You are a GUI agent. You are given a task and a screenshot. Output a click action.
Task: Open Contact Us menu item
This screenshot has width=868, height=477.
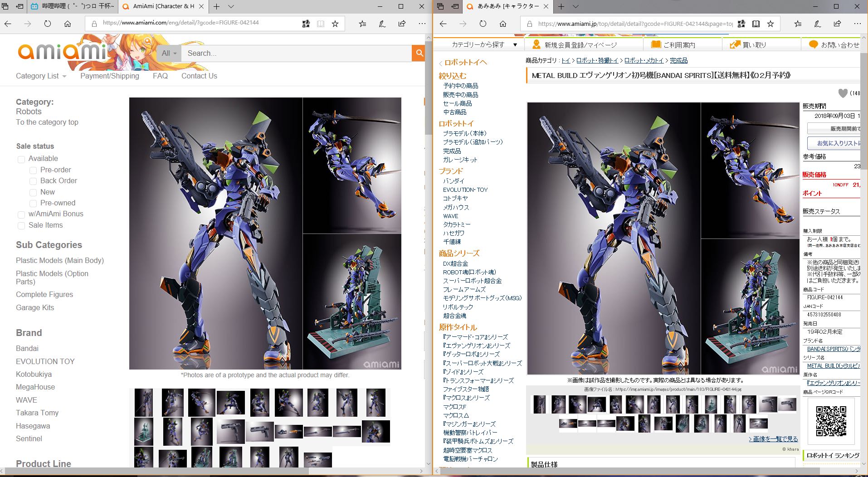coord(199,76)
